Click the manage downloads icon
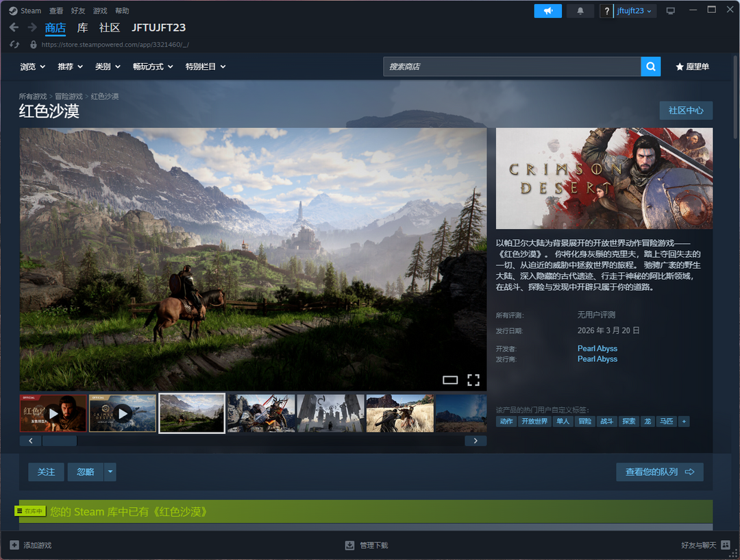The image size is (740, 560). (x=349, y=545)
